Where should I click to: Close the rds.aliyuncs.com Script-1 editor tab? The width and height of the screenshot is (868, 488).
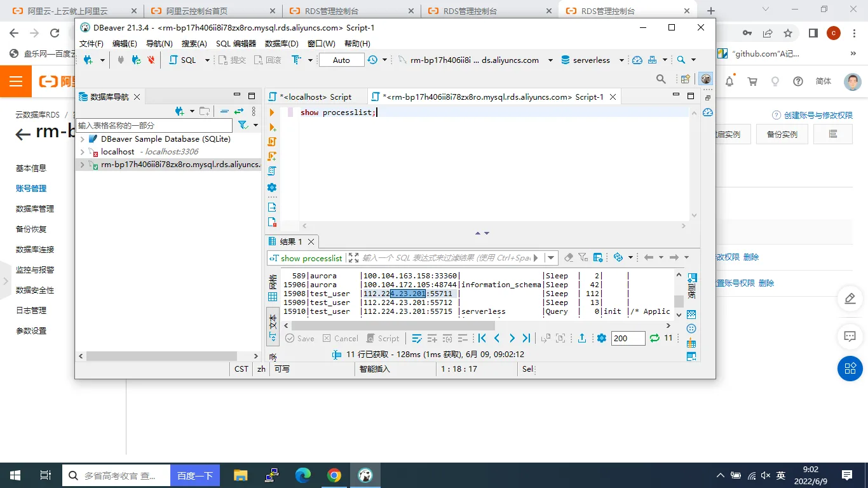point(613,97)
